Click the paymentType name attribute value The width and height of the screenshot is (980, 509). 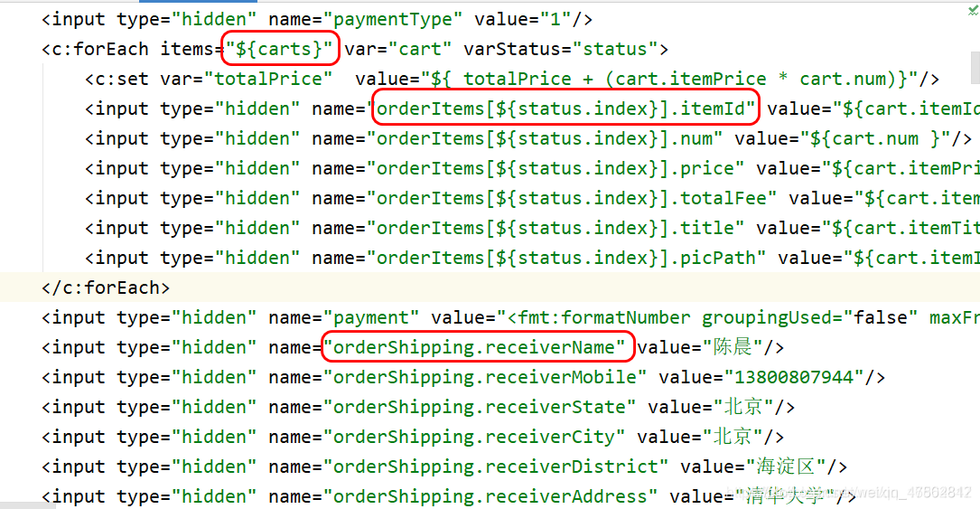(393, 19)
